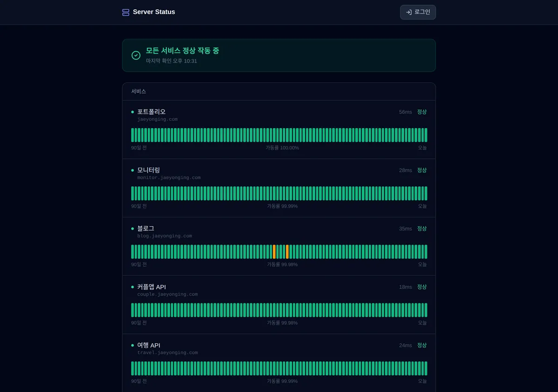Click the 정상 status of 포트폴리오
Screen dimensions: 558x392
(422, 112)
